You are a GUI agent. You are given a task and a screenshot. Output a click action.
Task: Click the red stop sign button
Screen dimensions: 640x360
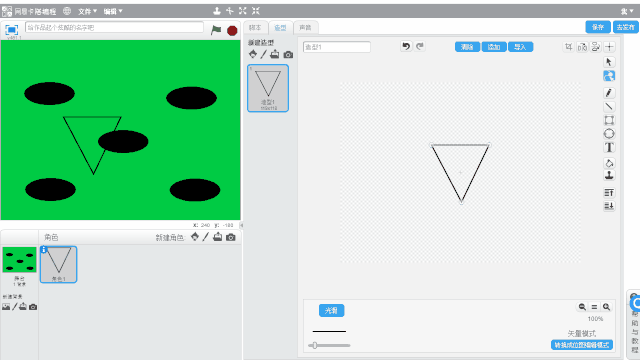click(232, 30)
